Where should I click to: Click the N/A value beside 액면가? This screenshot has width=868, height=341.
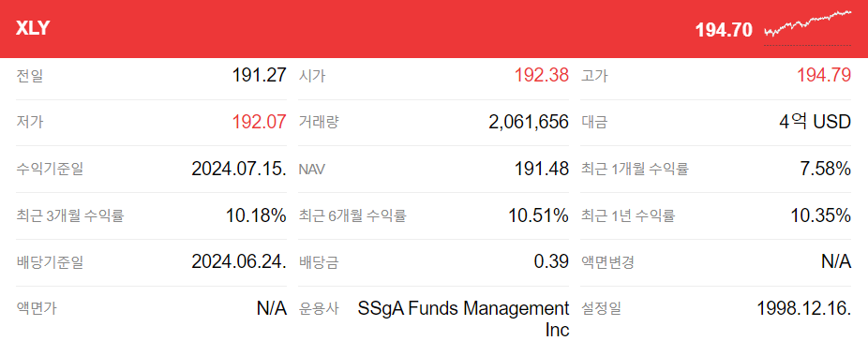pos(272,308)
